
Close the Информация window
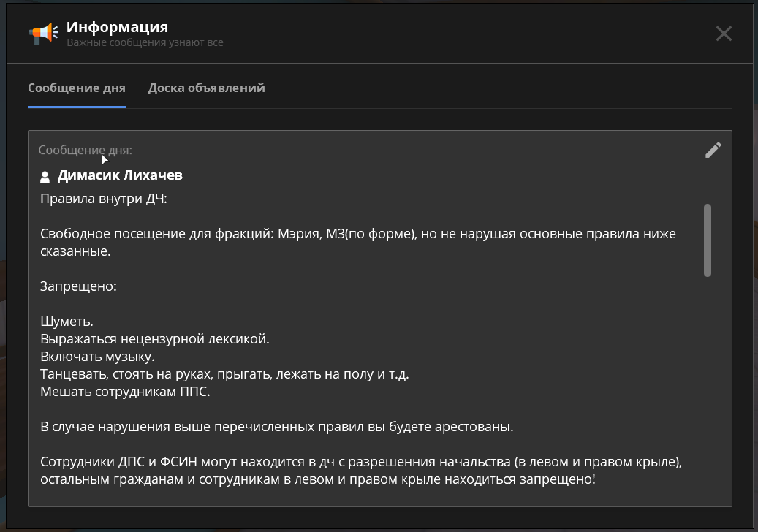[x=723, y=34]
